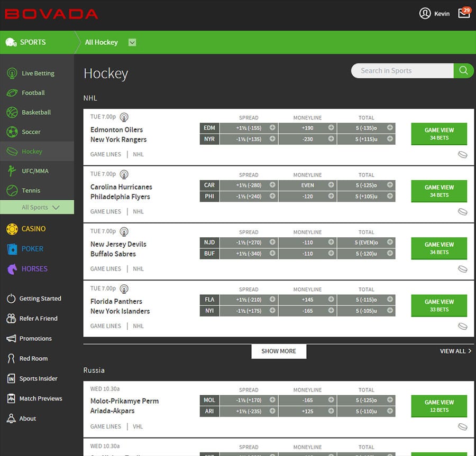The width and height of the screenshot is (476, 456).
Task: Add NYR total 5 (+115)u to betslip
Action: click(366, 139)
